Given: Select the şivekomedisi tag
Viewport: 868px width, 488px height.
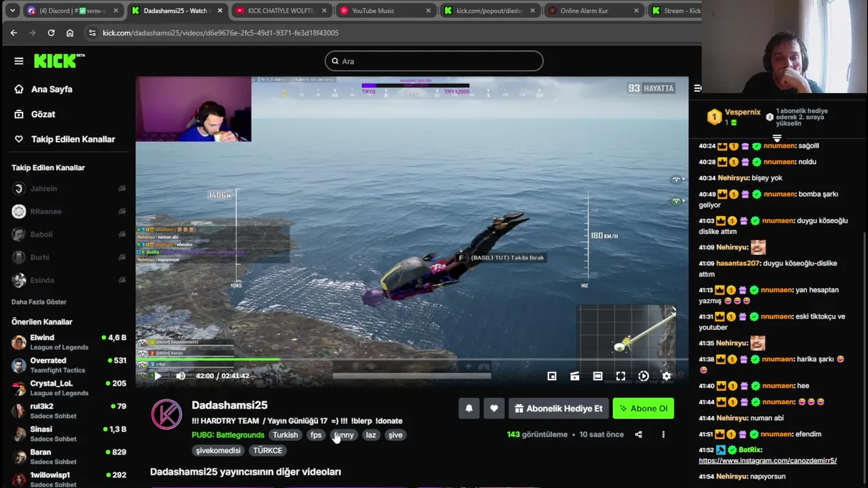Looking at the screenshot, I should pos(218,450).
